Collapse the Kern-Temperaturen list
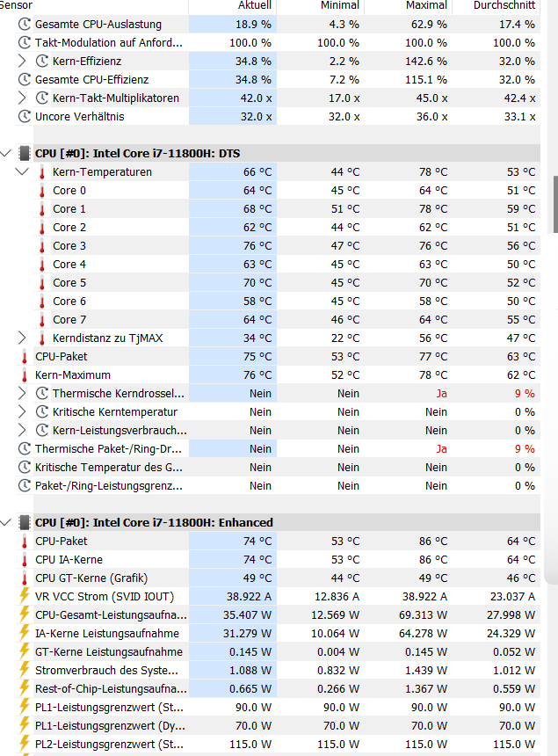This screenshot has width=558, height=756. (22, 171)
